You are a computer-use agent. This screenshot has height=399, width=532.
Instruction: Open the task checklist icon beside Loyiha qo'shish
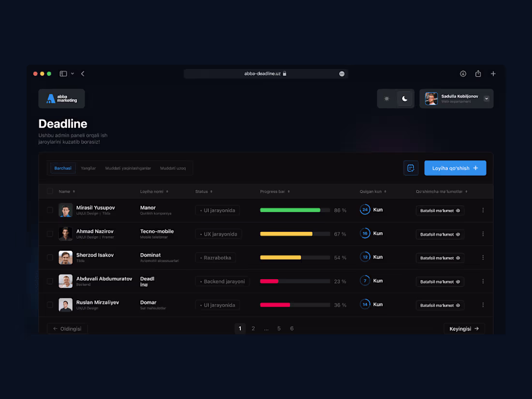click(x=411, y=168)
